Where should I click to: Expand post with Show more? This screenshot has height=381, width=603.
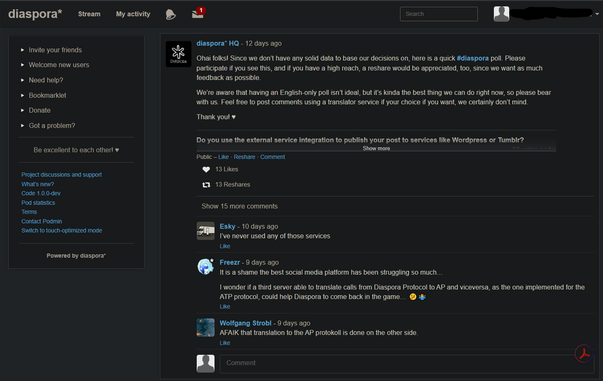click(376, 148)
